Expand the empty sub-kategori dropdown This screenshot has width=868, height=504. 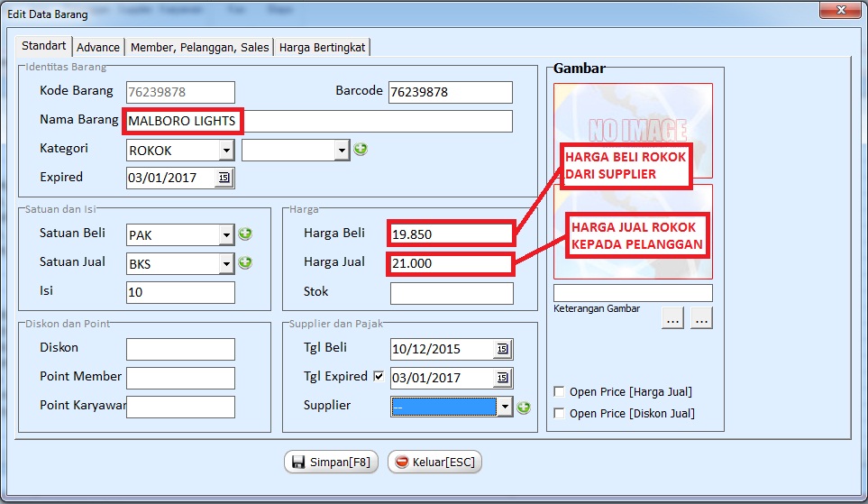point(343,151)
